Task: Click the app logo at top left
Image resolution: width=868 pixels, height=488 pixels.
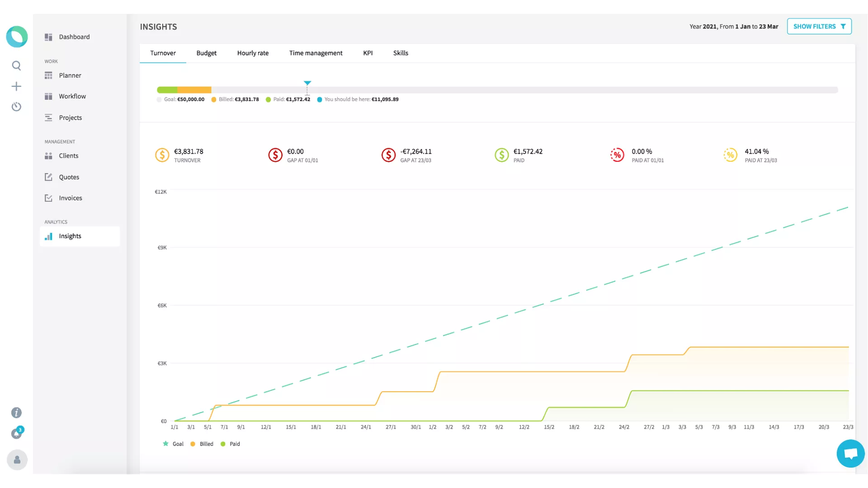Action: pyautogui.click(x=17, y=37)
